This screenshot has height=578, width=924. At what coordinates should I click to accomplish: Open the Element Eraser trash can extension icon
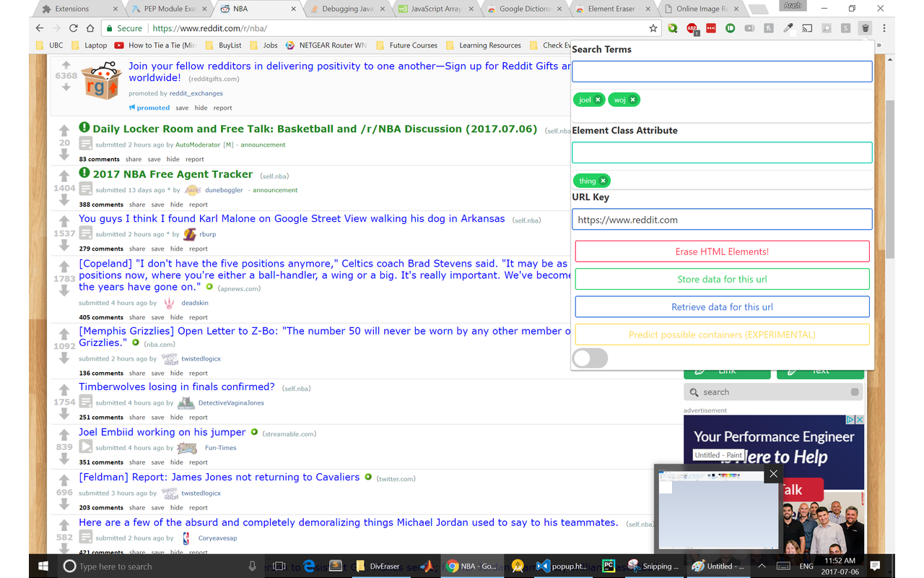(865, 28)
